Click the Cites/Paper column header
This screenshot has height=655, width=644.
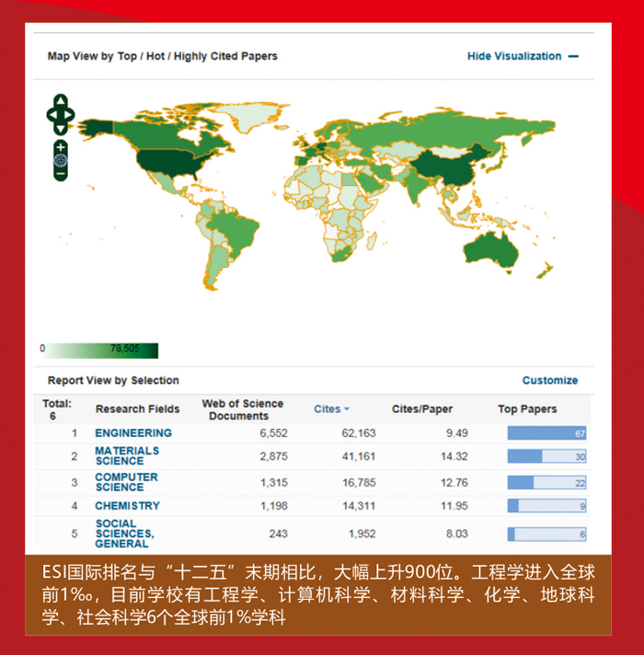point(421,409)
